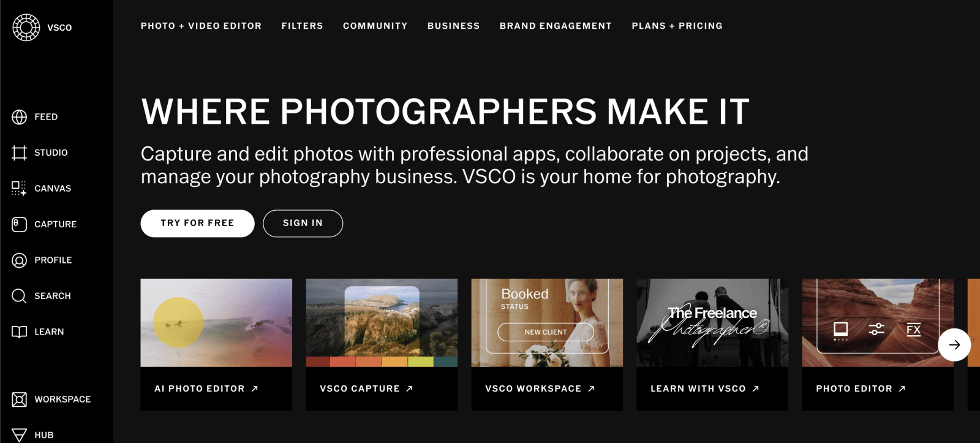Open the Profile person icon

(20, 260)
